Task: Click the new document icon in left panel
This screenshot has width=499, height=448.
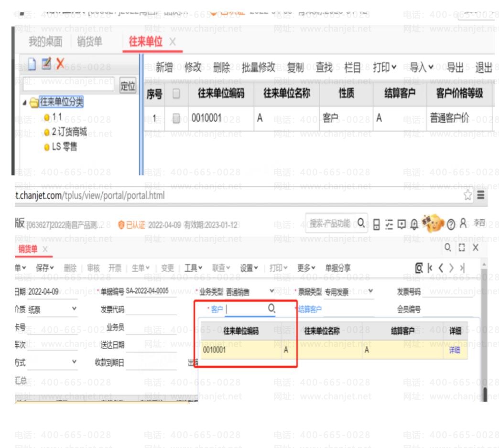Action: pyautogui.click(x=32, y=64)
